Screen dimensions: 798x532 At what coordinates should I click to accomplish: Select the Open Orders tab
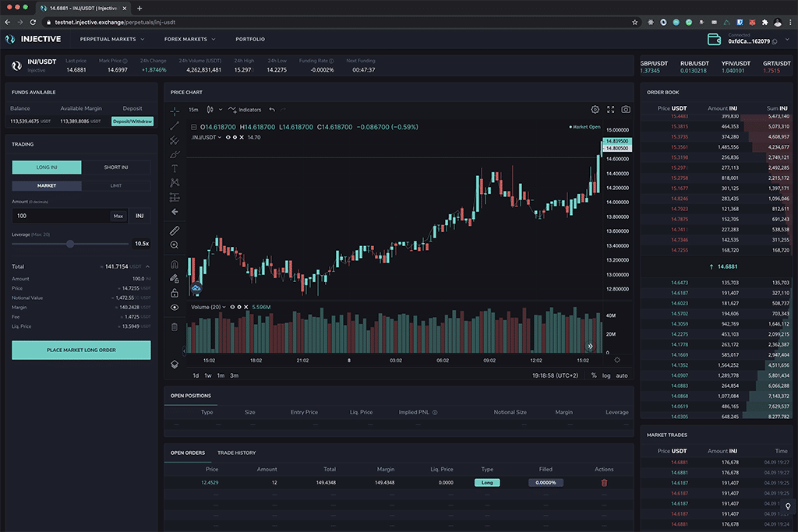tap(188, 453)
